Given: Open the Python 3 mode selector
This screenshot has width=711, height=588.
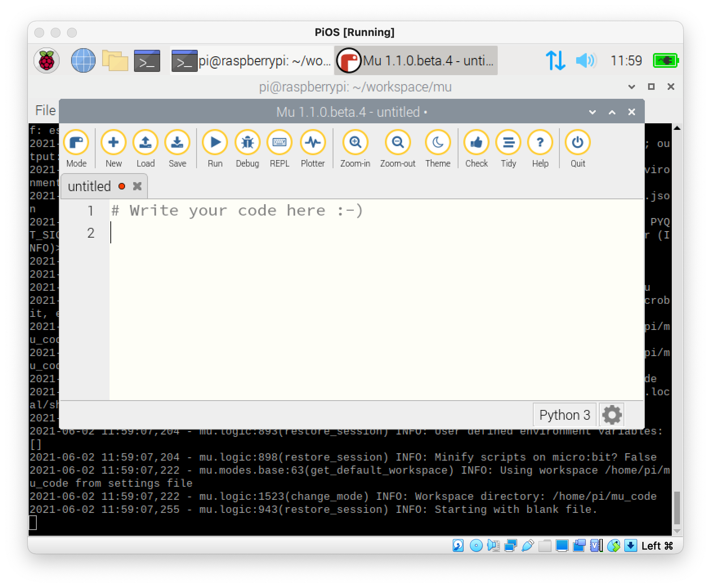Looking at the screenshot, I should point(564,414).
